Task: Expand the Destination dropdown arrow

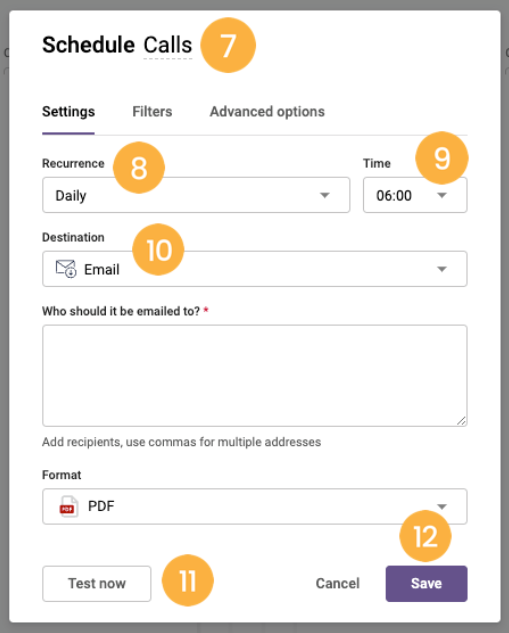Action: tap(442, 269)
